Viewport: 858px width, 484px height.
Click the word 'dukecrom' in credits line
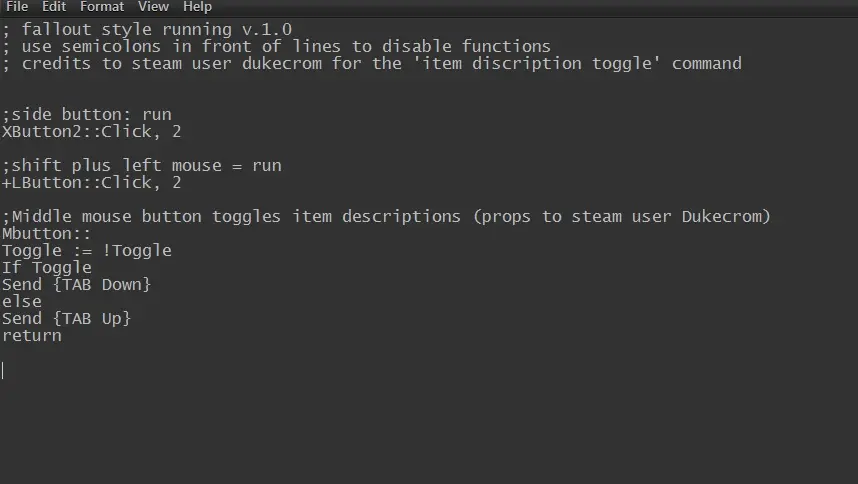pyautogui.click(x=282, y=63)
